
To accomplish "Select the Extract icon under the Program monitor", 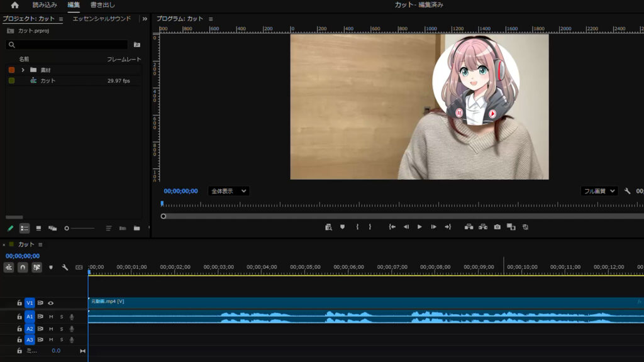I will pyautogui.click(x=482, y=227).
